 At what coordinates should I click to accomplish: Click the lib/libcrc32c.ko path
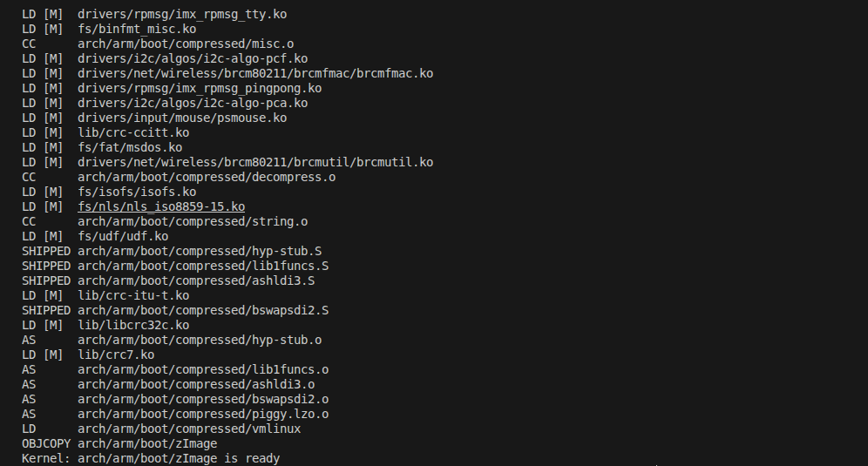coord(132,325)
